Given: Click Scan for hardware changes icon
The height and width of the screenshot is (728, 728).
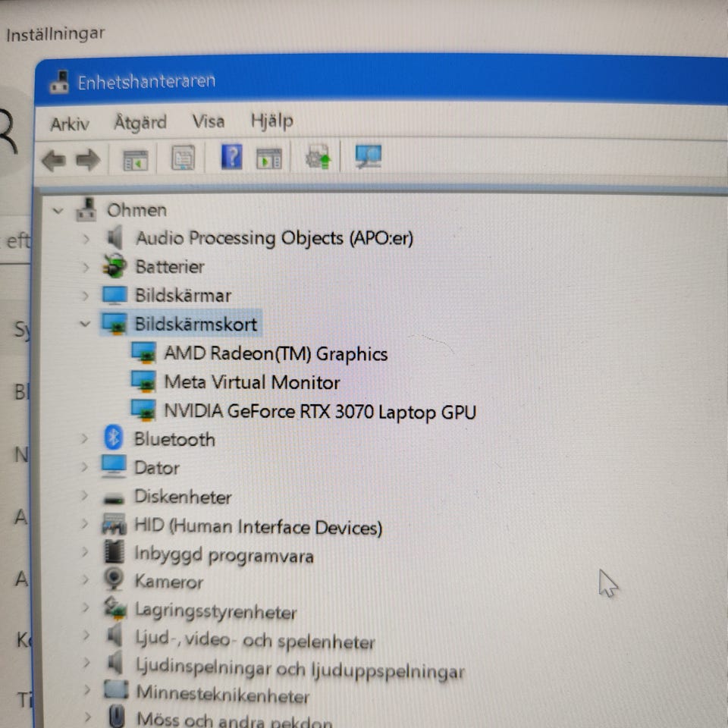Looking at the screenshot, I should [x=369, y=156].
